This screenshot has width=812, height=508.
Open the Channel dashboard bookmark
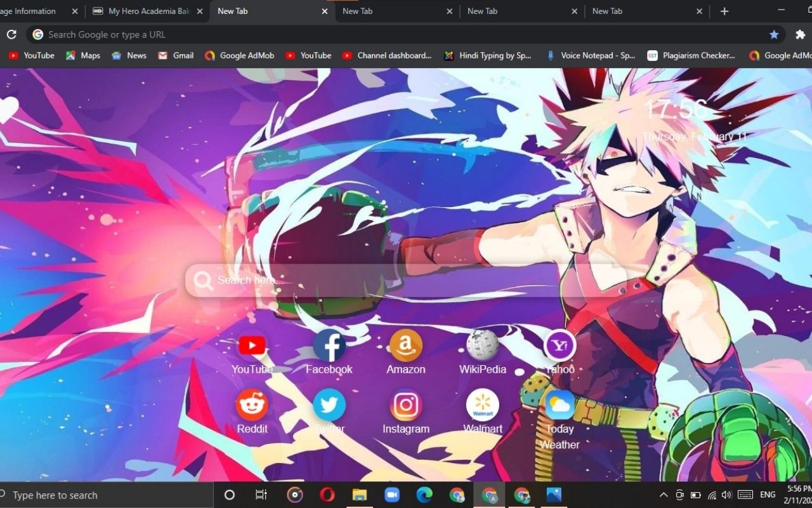point(387,56)
